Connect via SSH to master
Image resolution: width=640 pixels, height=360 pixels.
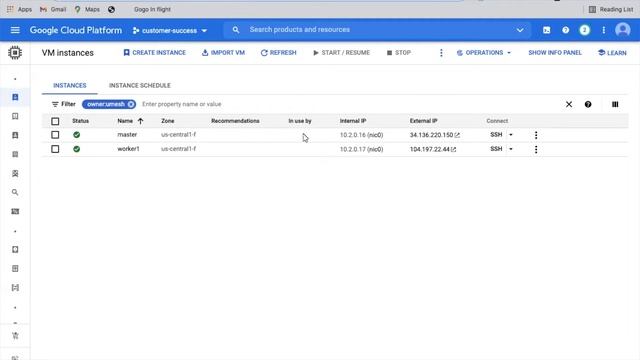tap(496, 134)
